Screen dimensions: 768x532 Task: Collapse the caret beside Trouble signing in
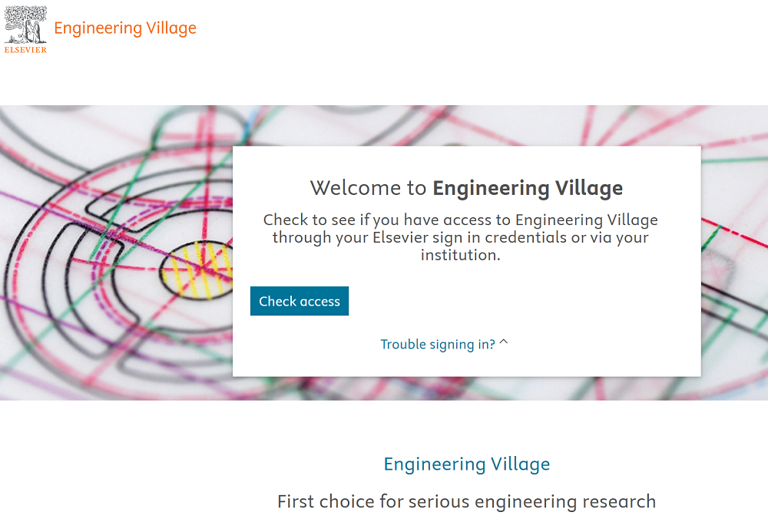tap(504, 343)
